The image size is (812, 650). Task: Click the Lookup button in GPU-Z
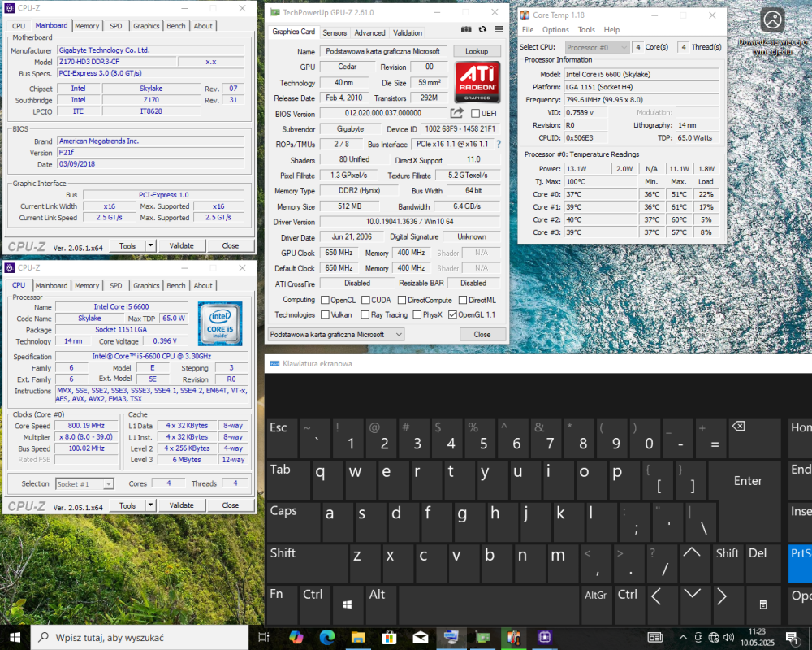tap(477, 50)
